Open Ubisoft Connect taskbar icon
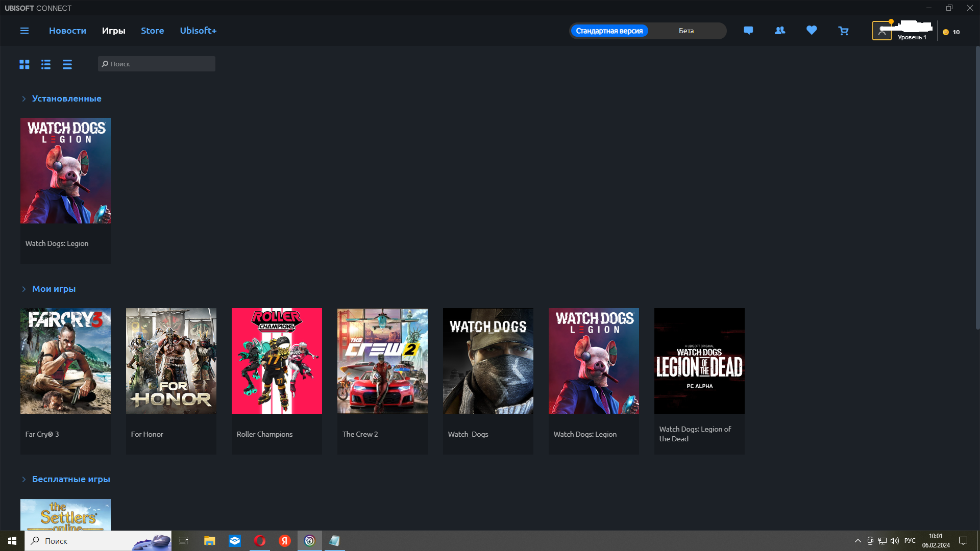980x551 pixels. tap(310, 541)
